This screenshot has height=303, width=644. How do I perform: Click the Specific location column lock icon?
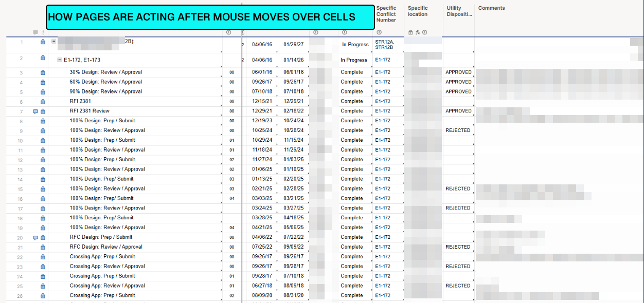pos(410,32)
